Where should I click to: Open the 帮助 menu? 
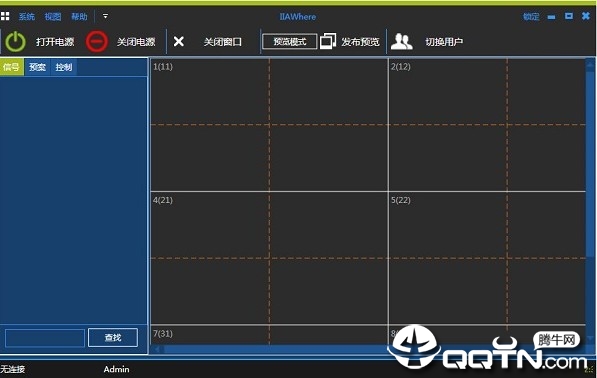click(x=79, y=17)
